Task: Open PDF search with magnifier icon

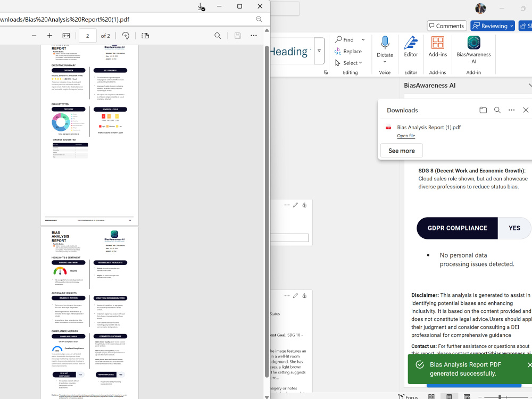Action: pos(218,36)
